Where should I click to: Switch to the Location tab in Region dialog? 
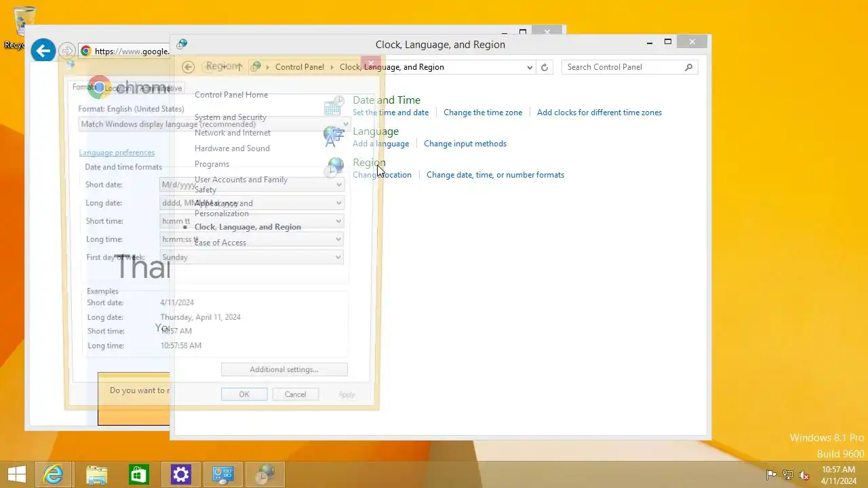click(117, 88)
